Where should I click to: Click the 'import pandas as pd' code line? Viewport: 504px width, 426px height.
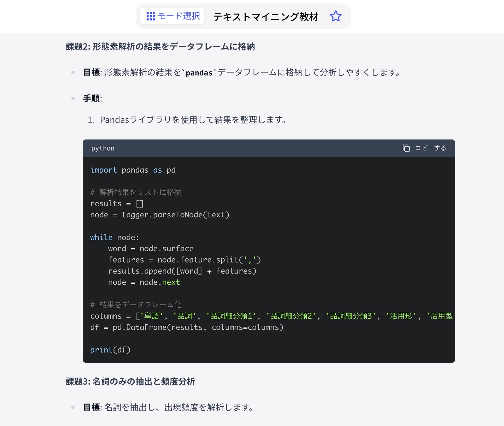click(x=133, y=170)
